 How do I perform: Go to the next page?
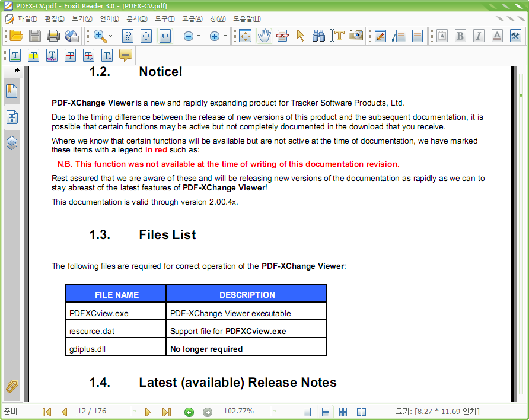tap(148, 412)
